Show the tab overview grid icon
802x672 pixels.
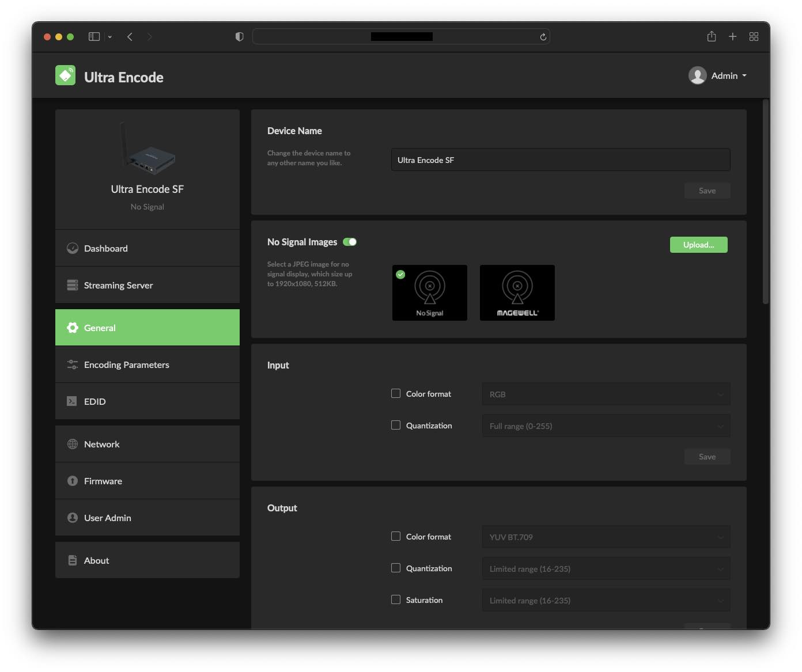(754, 36)
